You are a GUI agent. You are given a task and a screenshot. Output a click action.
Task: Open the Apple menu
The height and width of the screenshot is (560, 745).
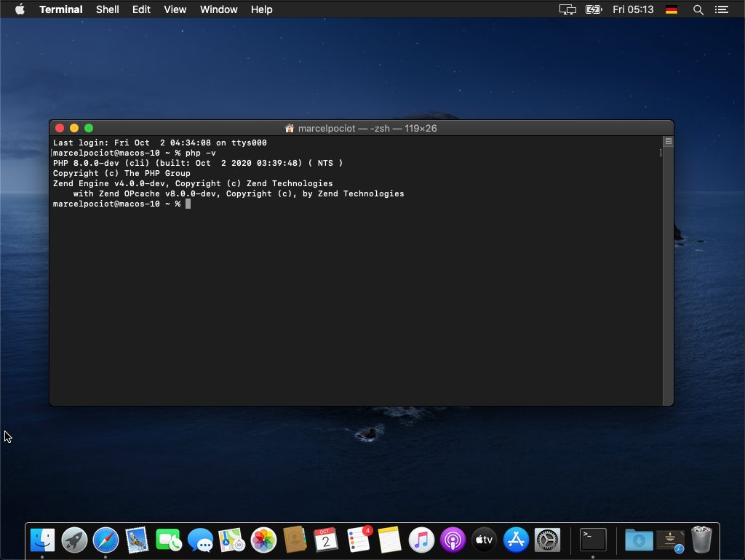coord(20,9)
